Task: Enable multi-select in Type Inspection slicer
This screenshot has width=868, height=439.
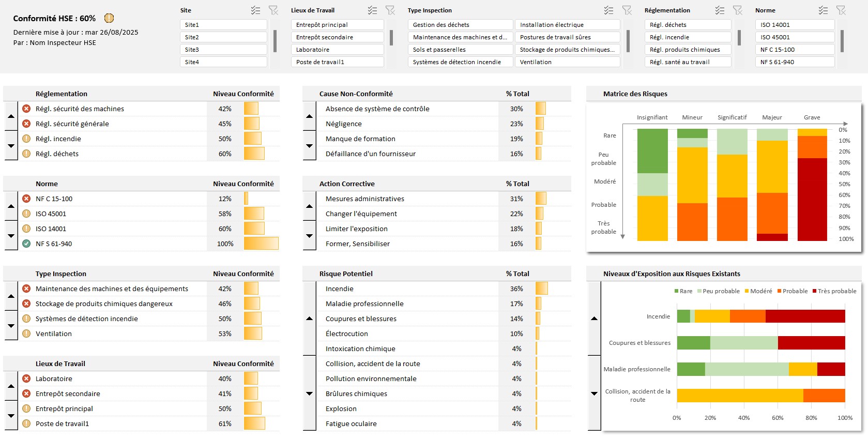Action: point(608,10)
